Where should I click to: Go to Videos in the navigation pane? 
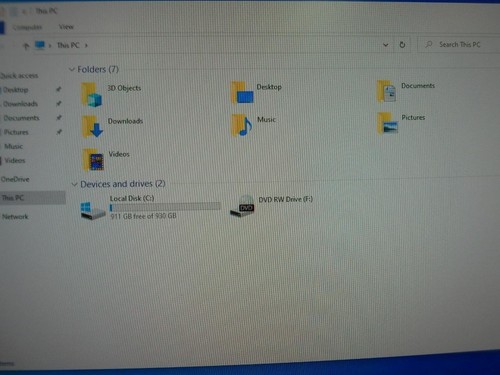(x=15, y=160)
